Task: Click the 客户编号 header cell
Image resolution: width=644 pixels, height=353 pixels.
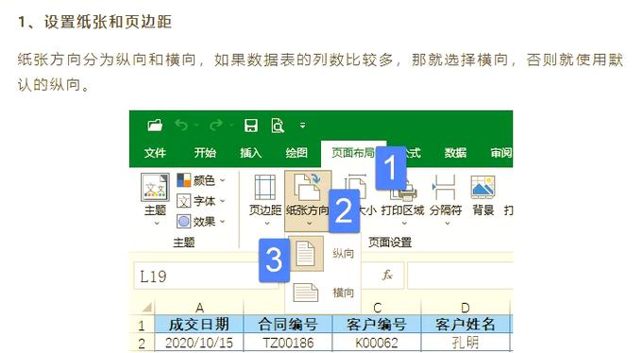Action: point(377,325)
